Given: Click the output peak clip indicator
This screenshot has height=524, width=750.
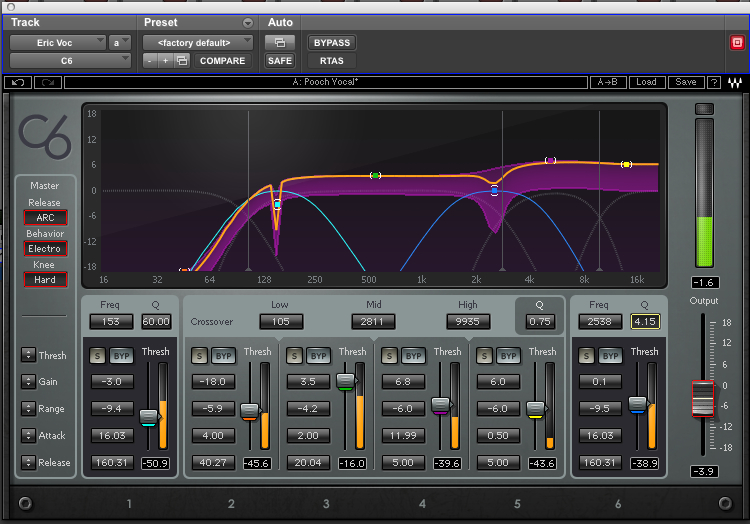Looking at the screenshot, I should (x=704, y=109).
